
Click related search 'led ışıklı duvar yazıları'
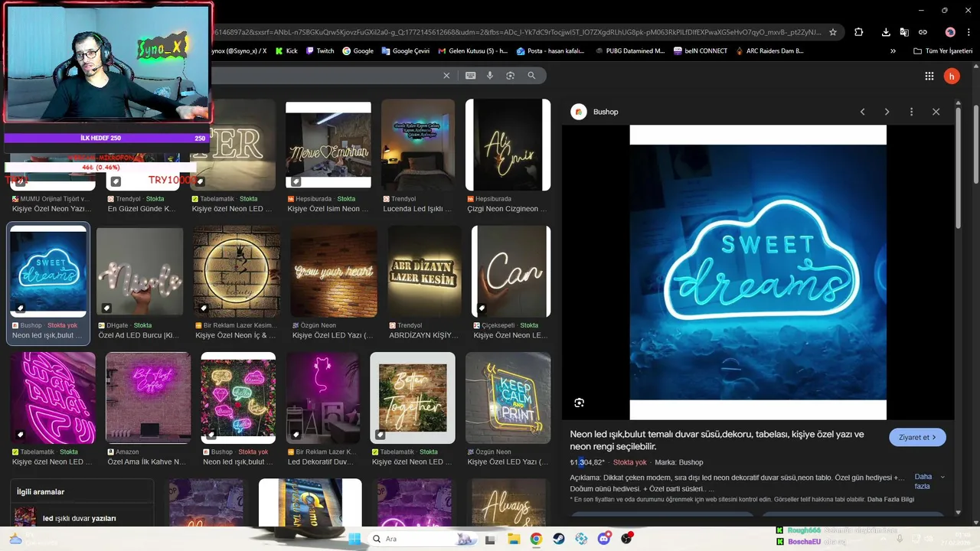click(80, 518)
